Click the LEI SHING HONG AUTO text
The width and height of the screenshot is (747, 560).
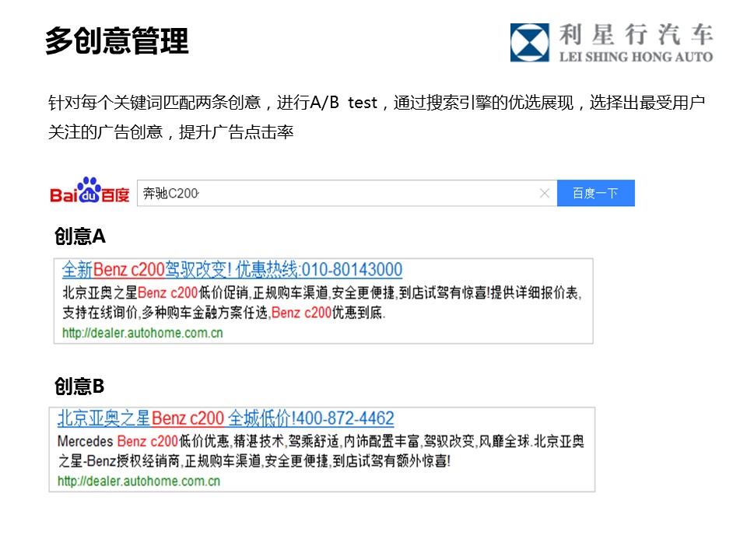tap(635, 57)
